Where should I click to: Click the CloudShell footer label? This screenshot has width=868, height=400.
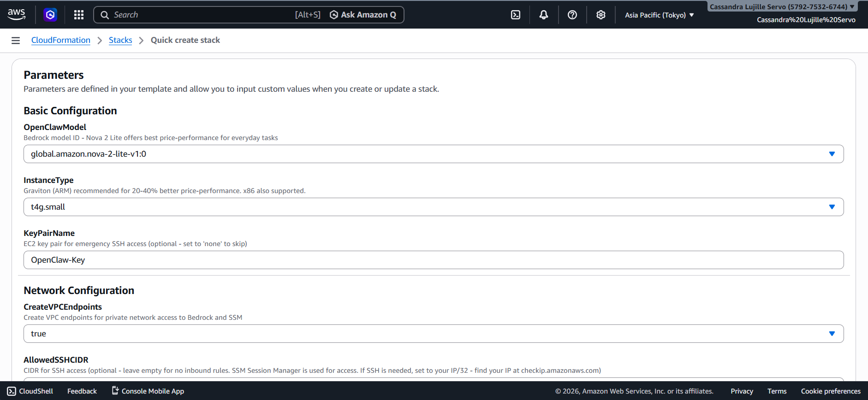36,391
